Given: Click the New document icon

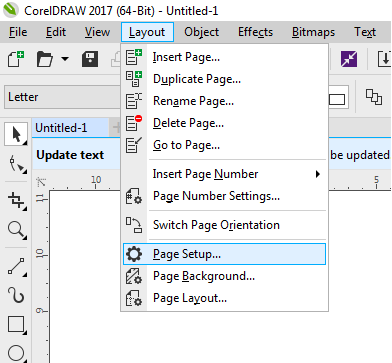Looking at the screenshot, I should coord(16,59).
